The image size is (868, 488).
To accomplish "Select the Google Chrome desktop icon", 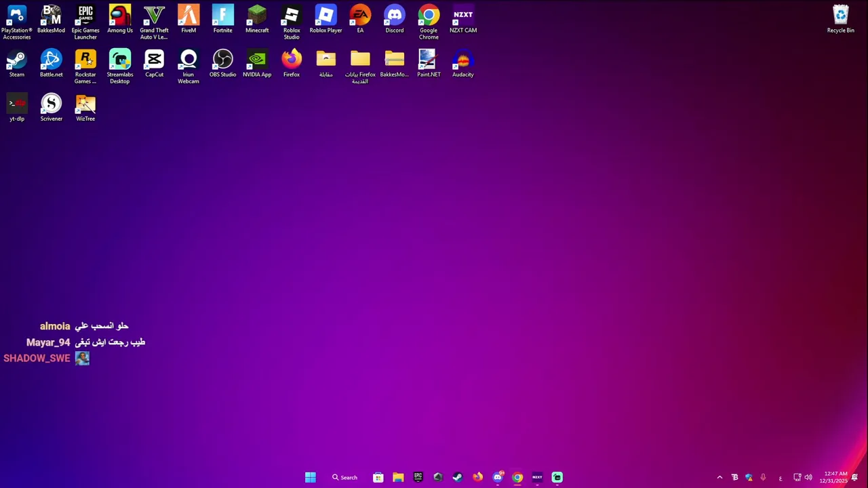I will pos(429,22).
